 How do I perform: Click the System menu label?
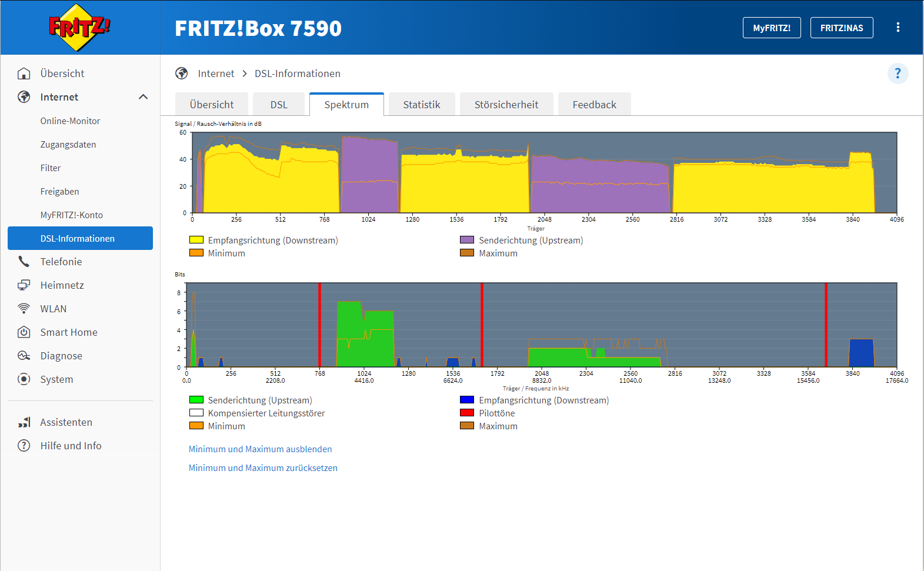(x=56, y=379)
